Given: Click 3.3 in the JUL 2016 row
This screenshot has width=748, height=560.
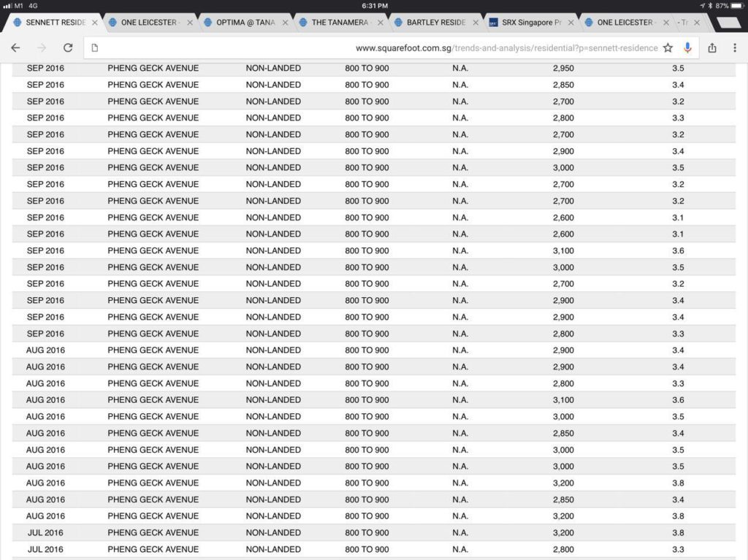Looking at the screenshot, I should point(678,550).
